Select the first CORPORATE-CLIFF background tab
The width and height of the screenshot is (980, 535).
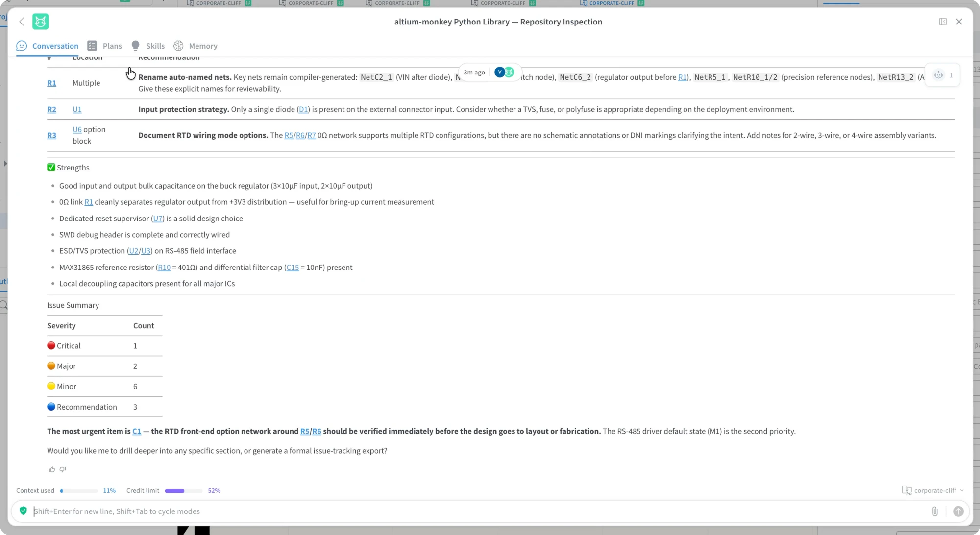click(x=219, y=3)
